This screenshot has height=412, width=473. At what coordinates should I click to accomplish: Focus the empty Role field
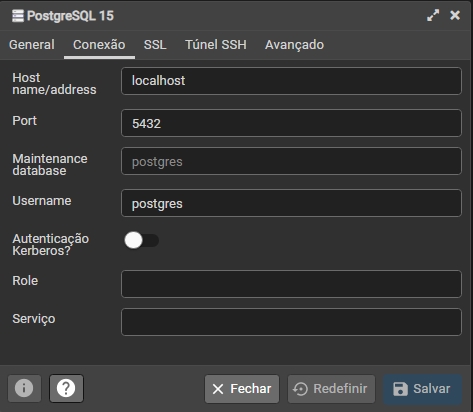[291, 284]
